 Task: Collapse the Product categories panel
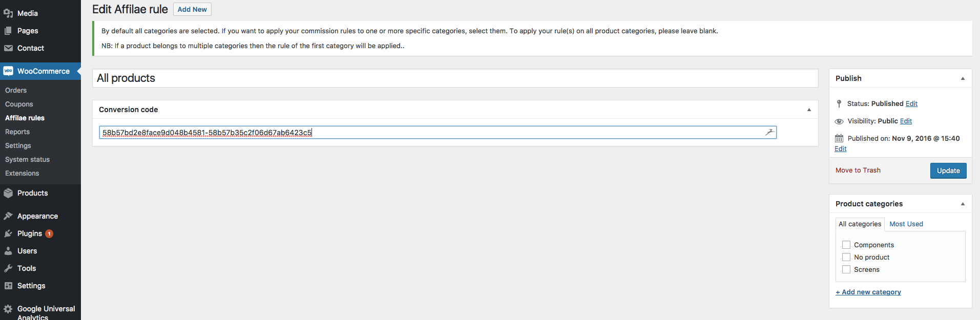coord(963,204)
